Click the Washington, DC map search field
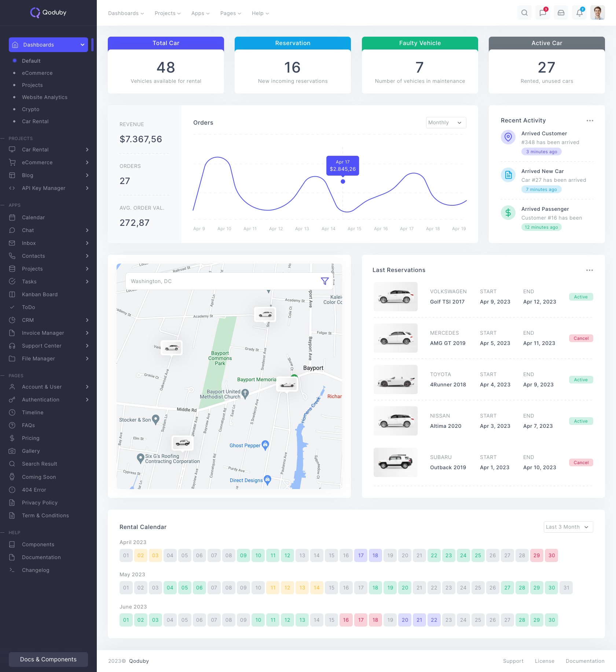The height and width of the screenshot is (672, 616). pos(220,281)
